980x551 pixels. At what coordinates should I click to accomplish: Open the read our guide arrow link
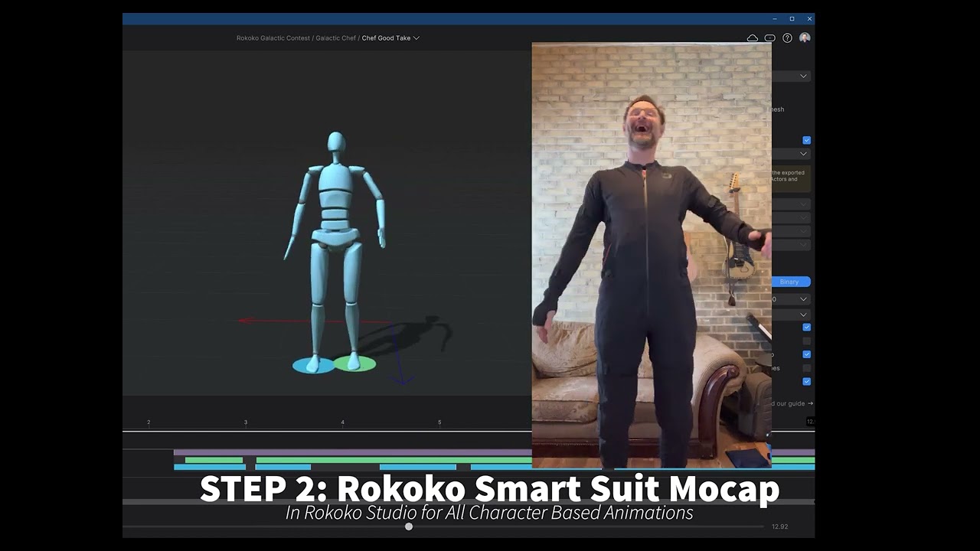(792, 403)
